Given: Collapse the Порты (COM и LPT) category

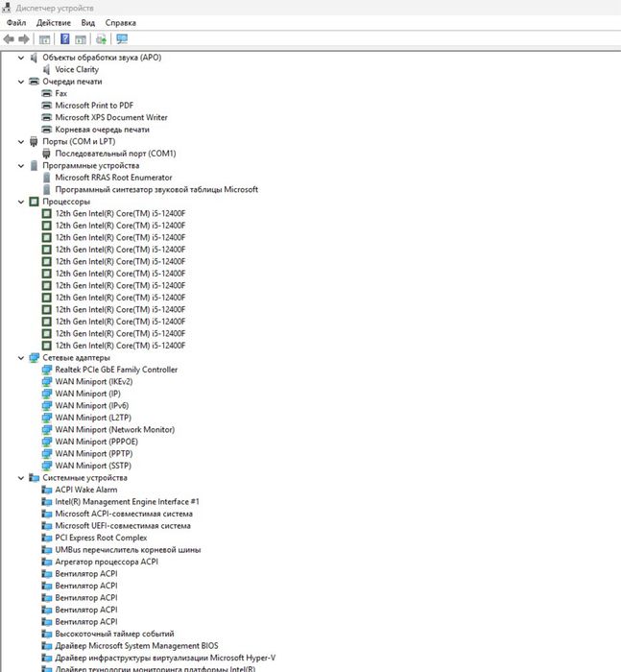Looking at the screenshot, I should point(21,141).
